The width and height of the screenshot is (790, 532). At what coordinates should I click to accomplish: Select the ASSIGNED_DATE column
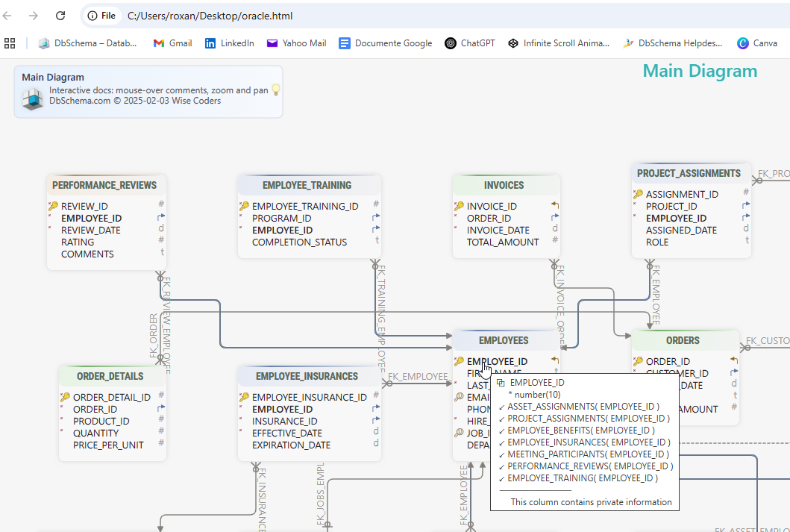pos(681,231)
